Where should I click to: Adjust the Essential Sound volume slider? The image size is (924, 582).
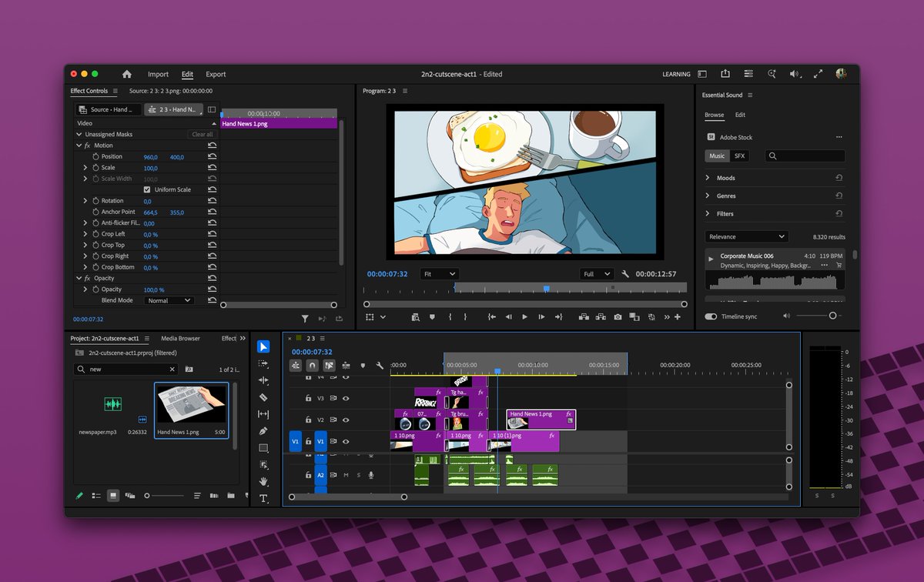832,316
